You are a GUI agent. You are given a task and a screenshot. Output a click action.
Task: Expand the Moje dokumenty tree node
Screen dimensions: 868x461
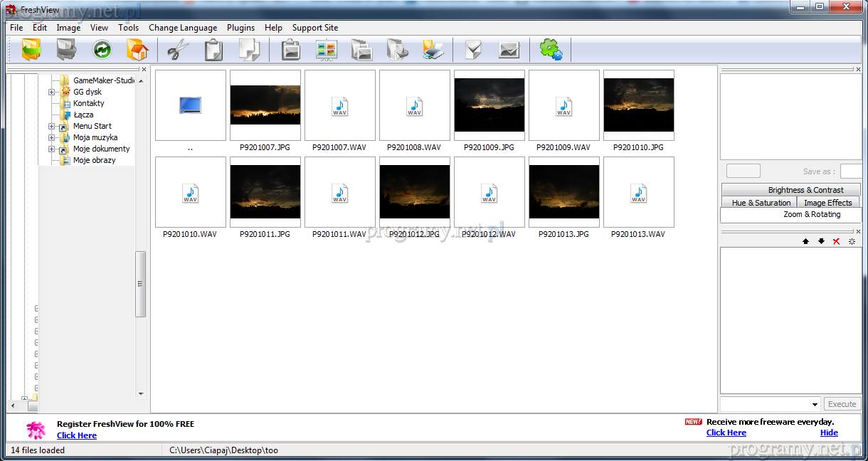[x=52, y=149]
